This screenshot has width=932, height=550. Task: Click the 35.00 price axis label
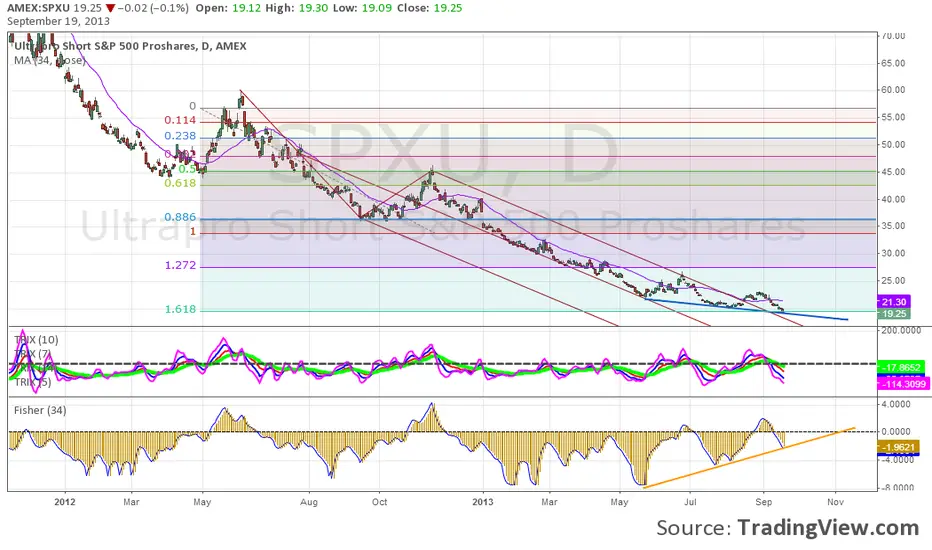[893, 227]
